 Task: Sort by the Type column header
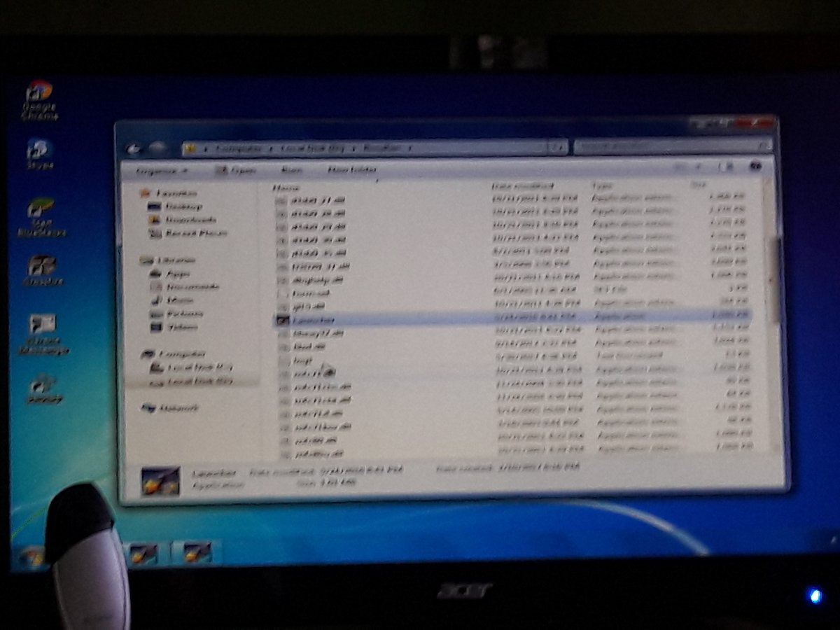pyautogui.click(x=601, y=185)
